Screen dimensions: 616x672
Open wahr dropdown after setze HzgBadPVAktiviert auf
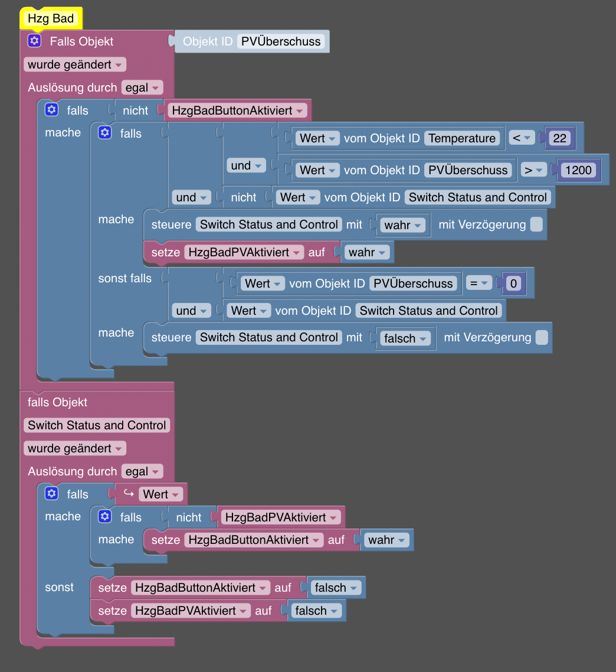coord(367,252)
